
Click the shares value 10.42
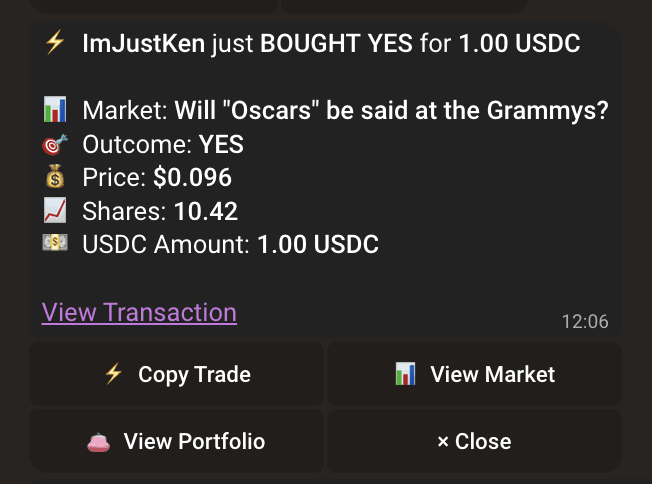206,211
